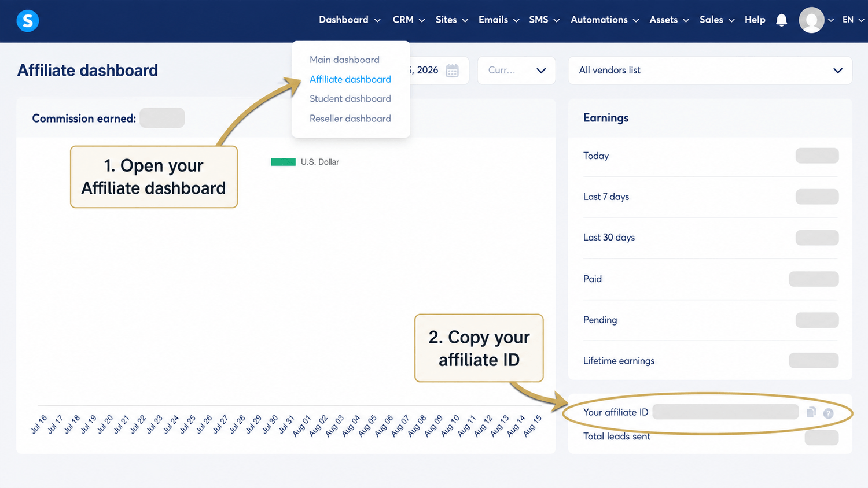Click the Today earnings row label
The width and height of the screenshot is (868, 488).
[596, 156]
